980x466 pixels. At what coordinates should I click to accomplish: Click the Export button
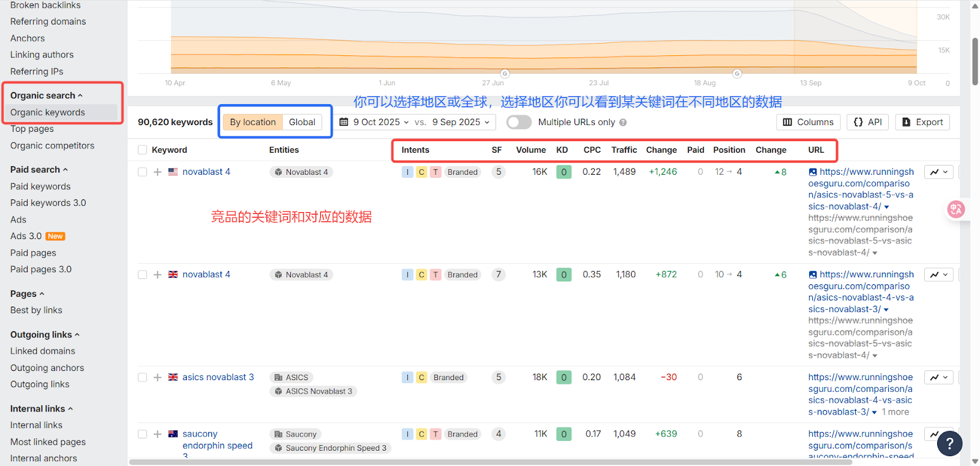click(x=922, y=122)
